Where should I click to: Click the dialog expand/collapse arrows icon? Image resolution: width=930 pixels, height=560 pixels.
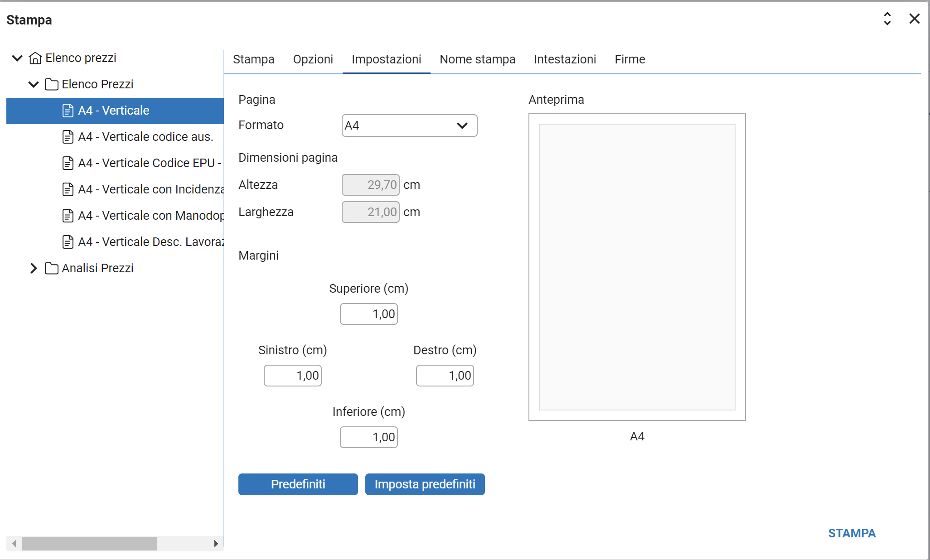pos(887,19)
